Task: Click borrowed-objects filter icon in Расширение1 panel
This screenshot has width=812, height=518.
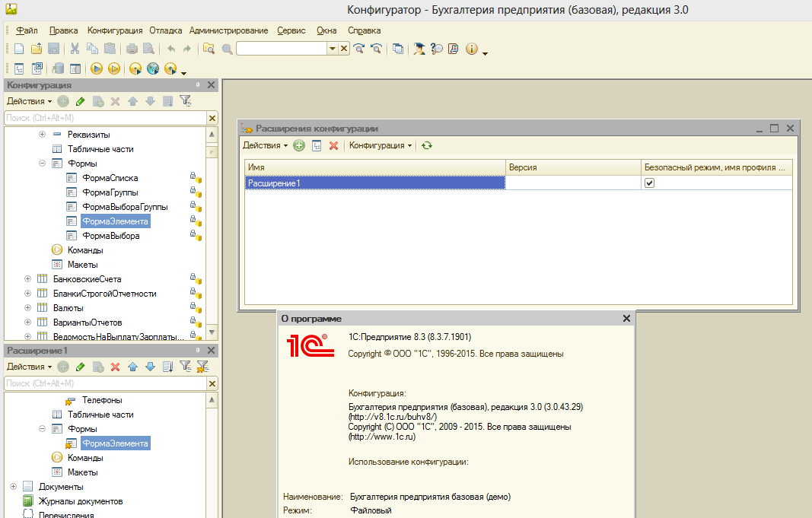Action: 202,367
